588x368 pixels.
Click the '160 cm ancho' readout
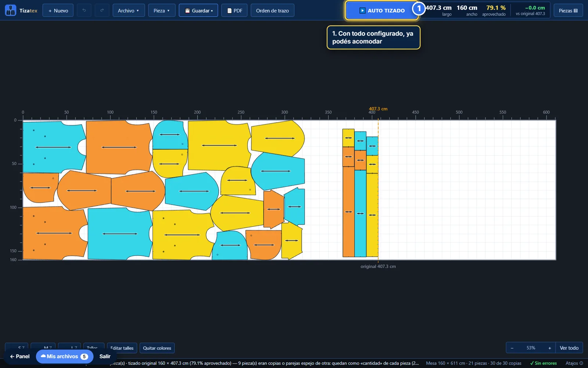click(x=467, y=11)
